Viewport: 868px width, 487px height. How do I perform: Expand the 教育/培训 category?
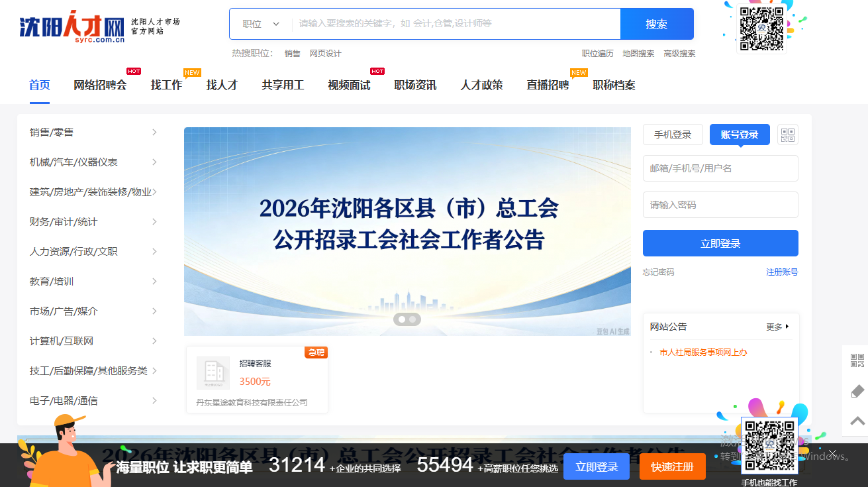[x=93, y=281]
